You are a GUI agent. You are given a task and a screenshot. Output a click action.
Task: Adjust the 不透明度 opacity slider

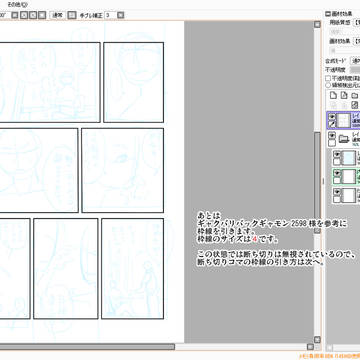(356, 70)
